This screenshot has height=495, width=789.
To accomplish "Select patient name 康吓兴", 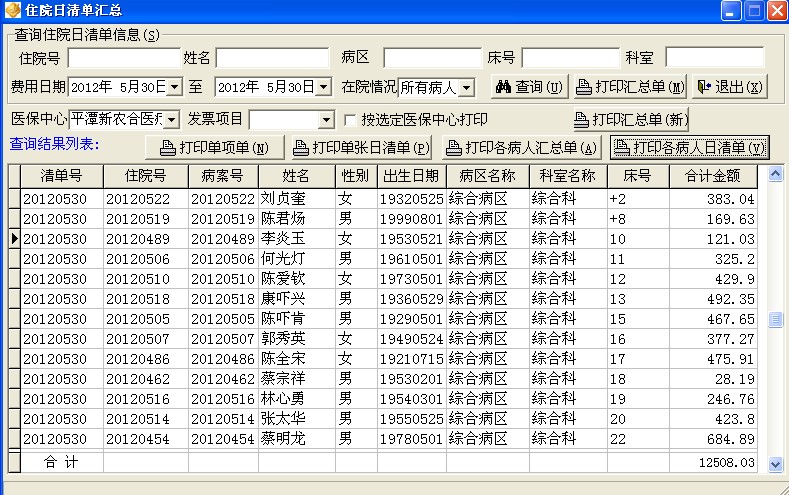I will 283,299.
